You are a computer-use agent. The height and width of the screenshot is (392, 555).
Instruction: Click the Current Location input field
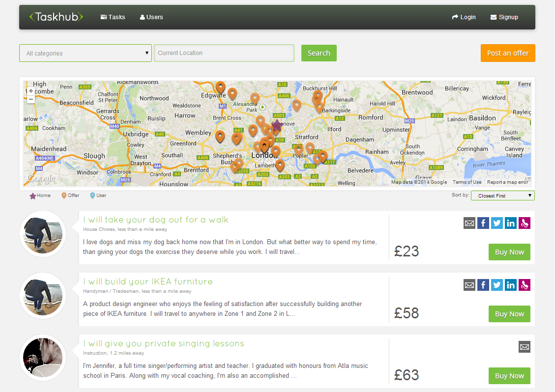[x=224, y=53]
